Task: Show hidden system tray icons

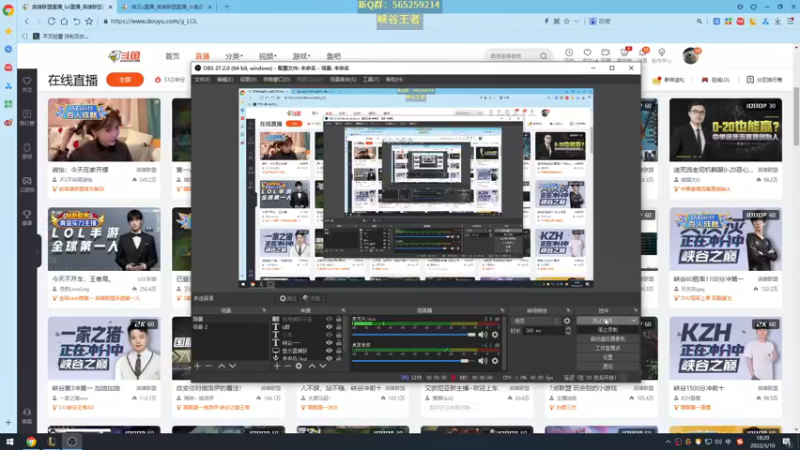Action: (x=668, y=442)
